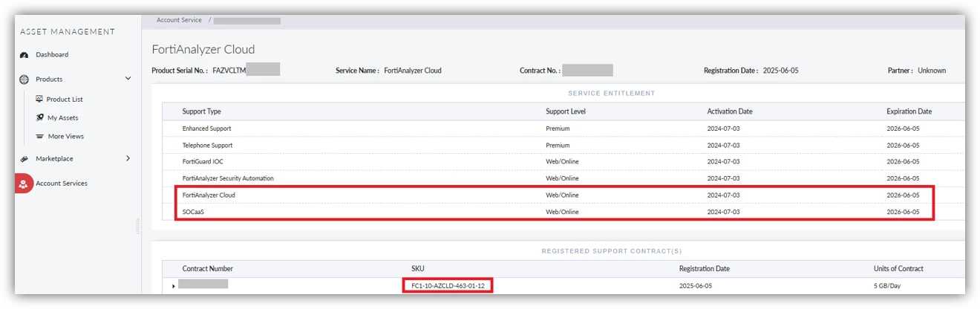Click the Account Service breadcrumb link
980x309 pixels.
(x=179, y=20)
